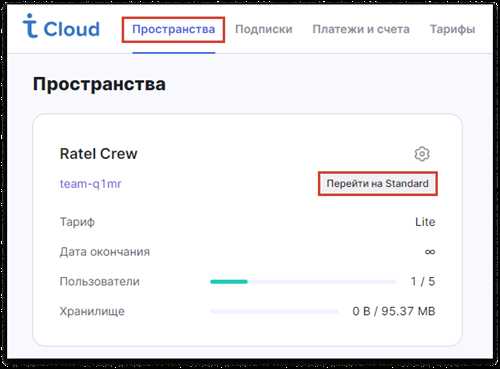Click the Пользователи progress bar

(x=303, y=282)
